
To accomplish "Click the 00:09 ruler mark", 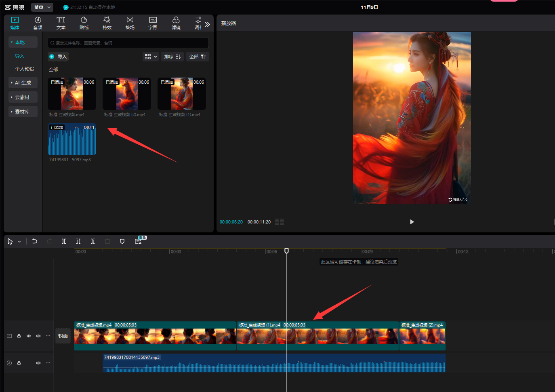I will pyautogui.click(x=367, y=251).
